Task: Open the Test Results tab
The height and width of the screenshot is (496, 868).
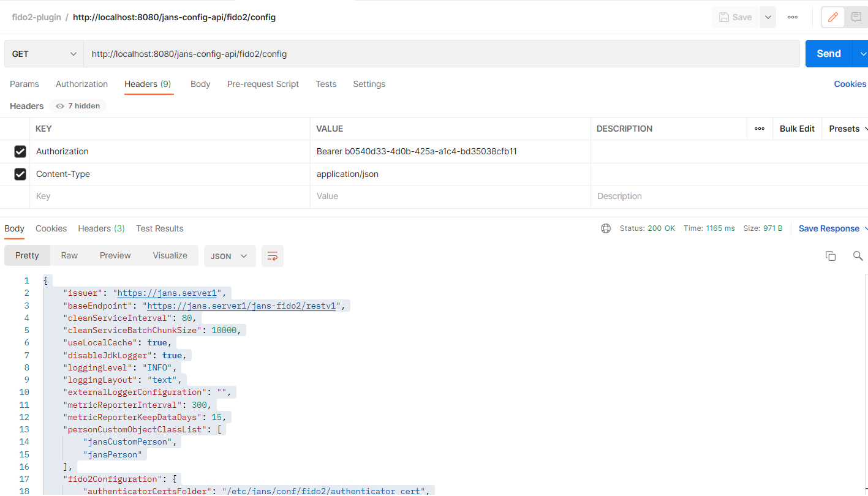Action: point(159,228)
